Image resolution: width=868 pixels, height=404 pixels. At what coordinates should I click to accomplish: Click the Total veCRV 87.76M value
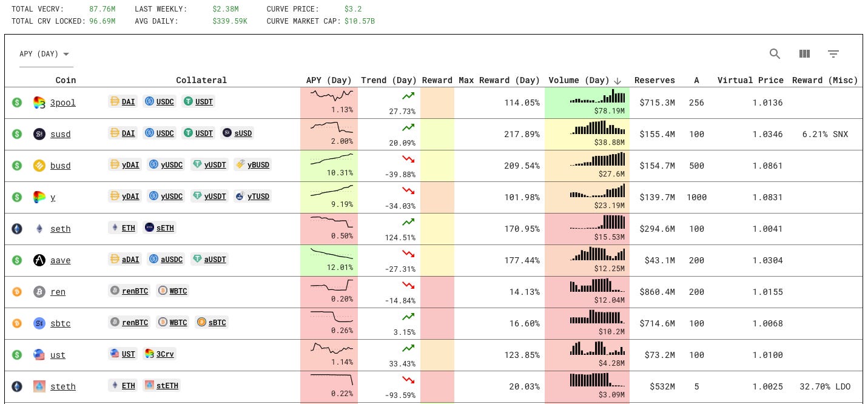(x=103, y=9)
